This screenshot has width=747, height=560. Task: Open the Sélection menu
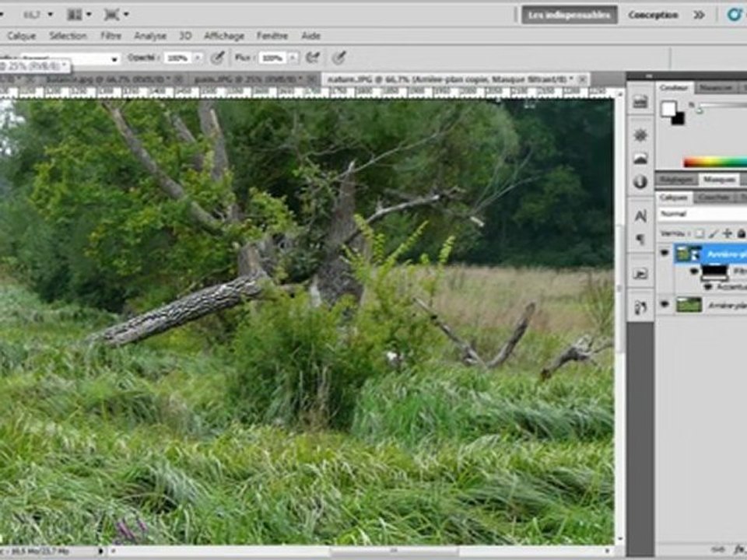68,36
